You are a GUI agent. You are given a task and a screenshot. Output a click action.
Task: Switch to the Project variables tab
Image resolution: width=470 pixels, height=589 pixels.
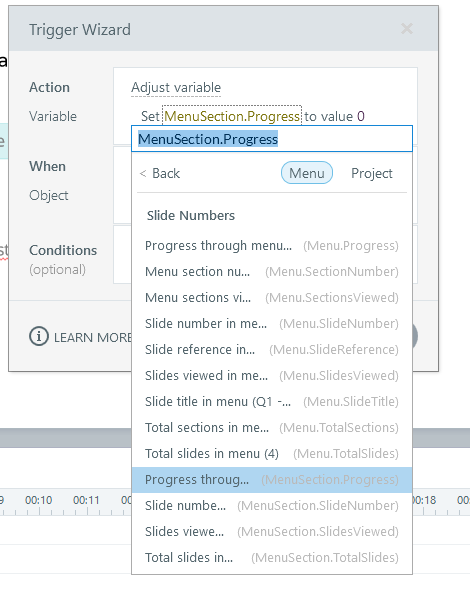[372, 174]
